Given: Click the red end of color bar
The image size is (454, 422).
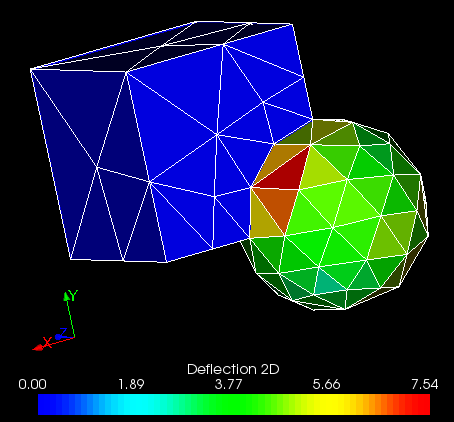Looking at the screenshot, I should (422, 404).
